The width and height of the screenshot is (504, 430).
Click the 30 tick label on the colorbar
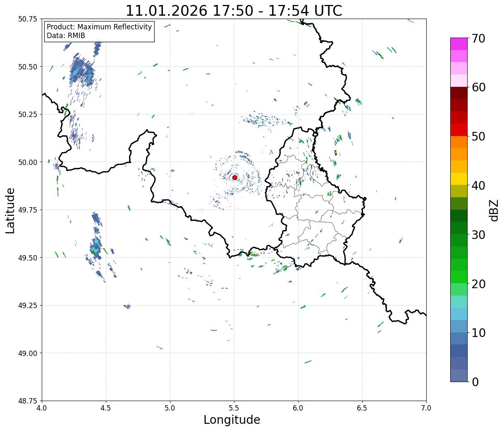coord(478,235)
